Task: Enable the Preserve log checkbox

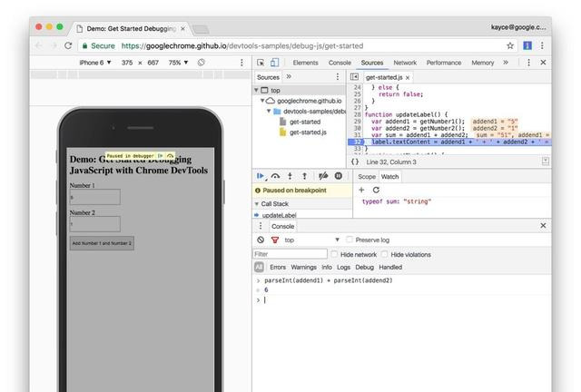Action: 349,240
